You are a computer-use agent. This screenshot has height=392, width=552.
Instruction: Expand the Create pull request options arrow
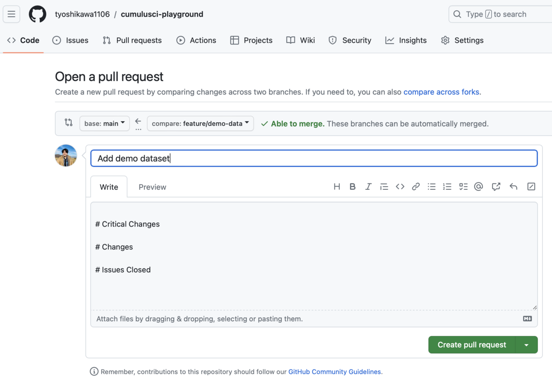[x=526, y=345]
